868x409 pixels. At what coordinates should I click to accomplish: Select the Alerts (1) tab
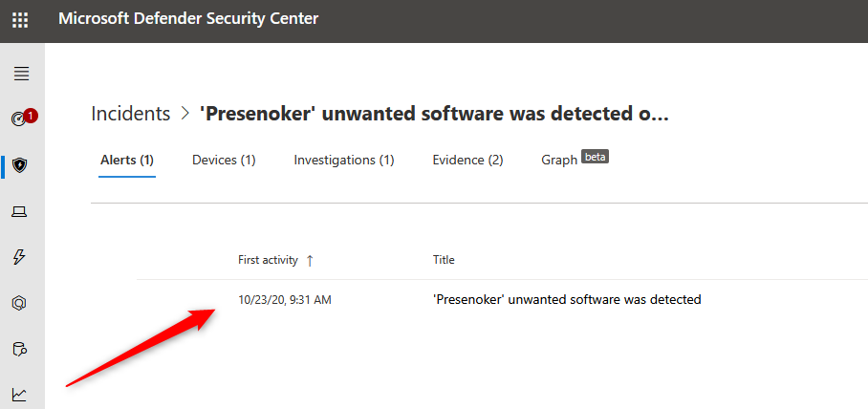[127, 160]
